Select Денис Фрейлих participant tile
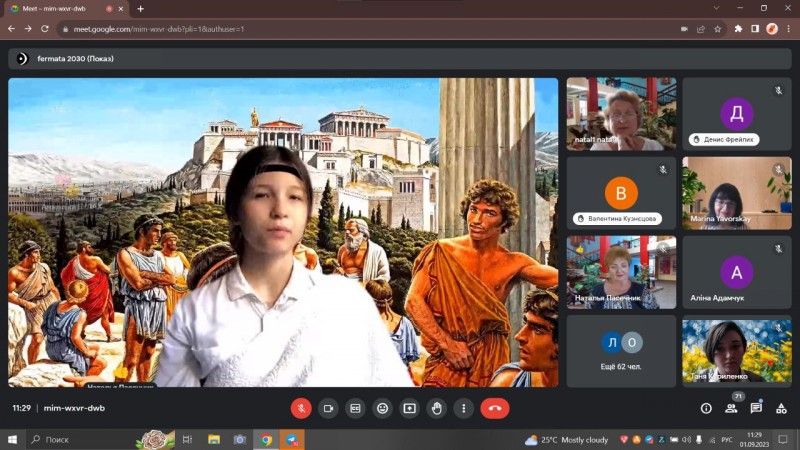The width and height of the screenshot is (800, 450). click(x=737, y=113)
